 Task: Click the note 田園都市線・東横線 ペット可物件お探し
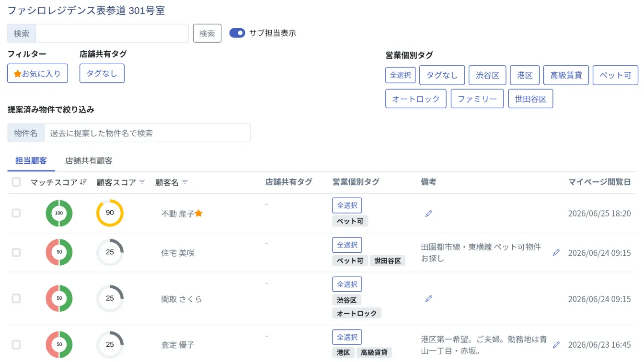(481, 253)
